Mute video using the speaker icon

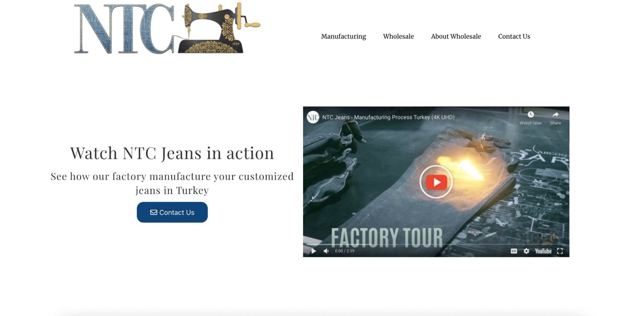pyautogui.click(x=326, y=251)
